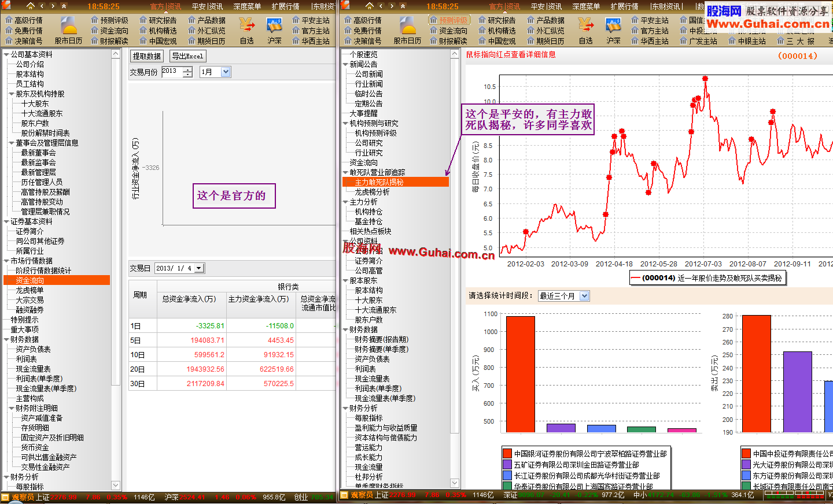Open 预测评级 in the left window toolbar
Image resolution: width=833 pixels, height=504 pixels.
(109, 20)
